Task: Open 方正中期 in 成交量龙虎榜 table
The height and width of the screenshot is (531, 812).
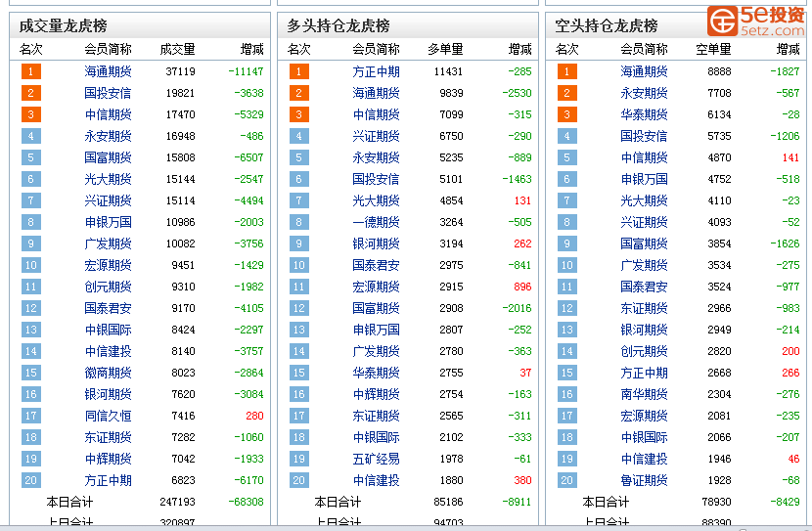Action: point(108,480)
